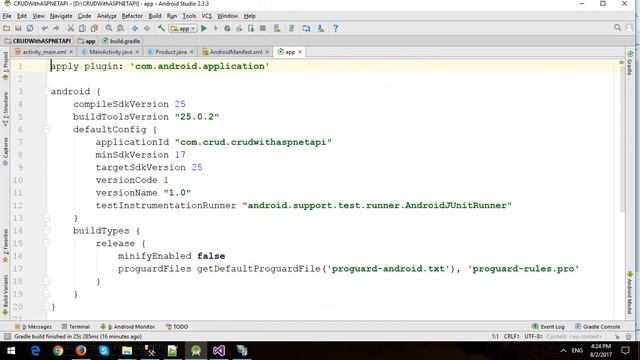Open the Gradle Console
Image resolution: width=640 pixels, height=360 pixels.
tap(598, 327)
